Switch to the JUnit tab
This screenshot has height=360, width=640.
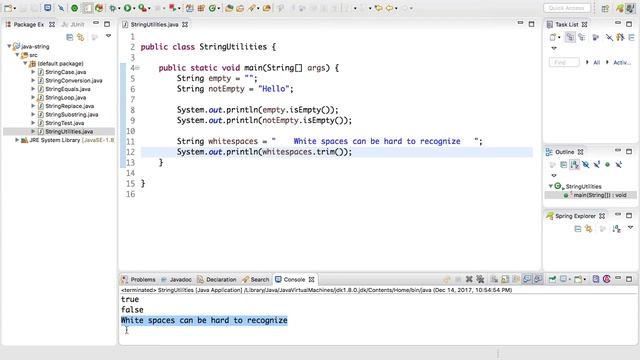[x=73, y=24]
